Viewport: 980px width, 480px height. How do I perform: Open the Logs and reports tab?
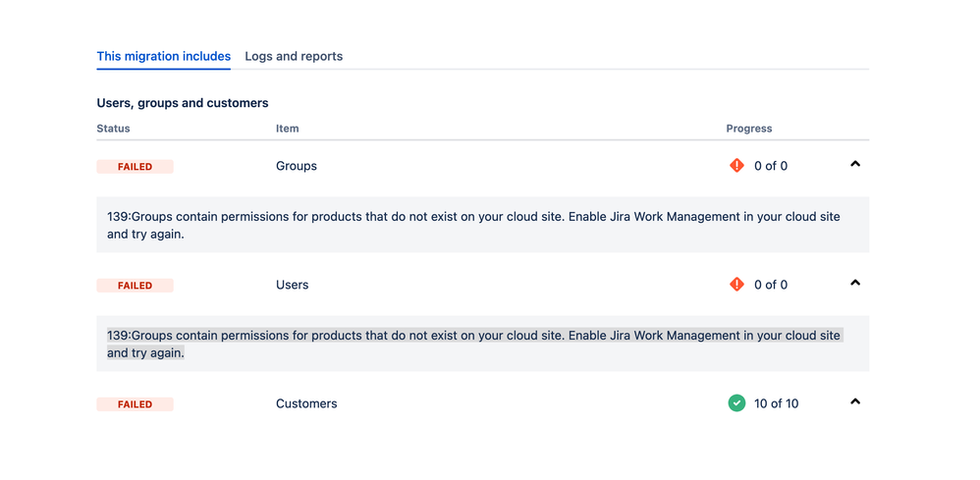(294, 56)
